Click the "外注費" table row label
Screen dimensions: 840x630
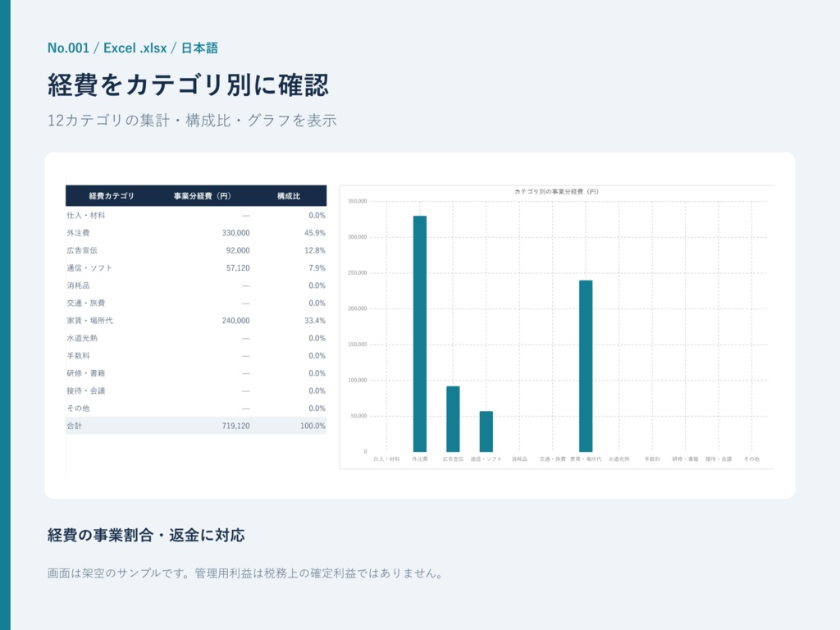78,233
